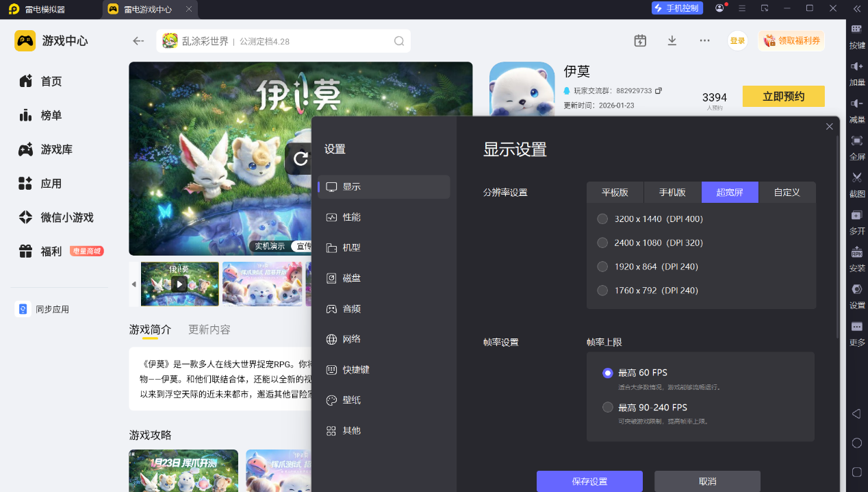Open 音频 settings category

(x=384, y=309)
